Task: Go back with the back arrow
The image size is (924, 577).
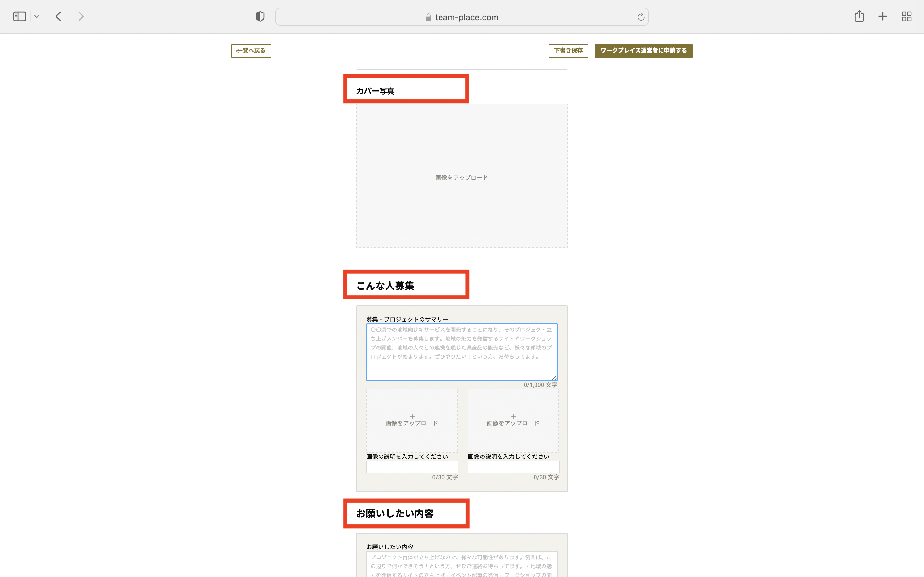Action: (58, 16)
